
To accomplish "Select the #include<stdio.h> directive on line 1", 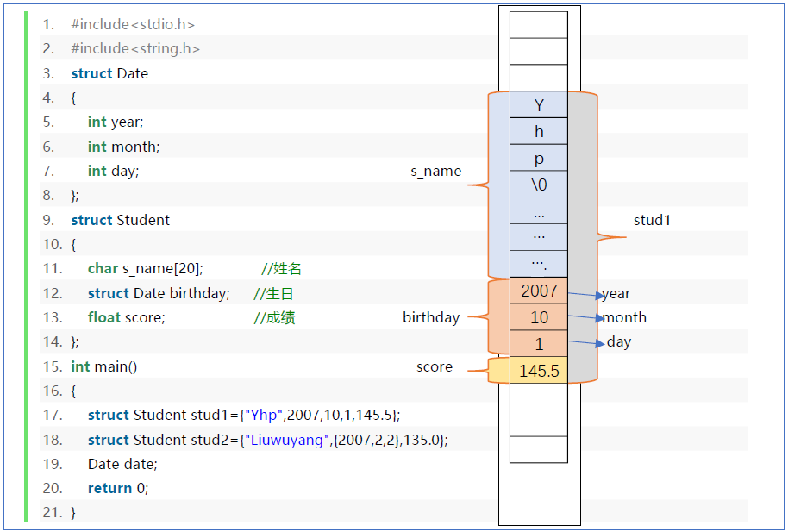I will (x=131, y=23).
